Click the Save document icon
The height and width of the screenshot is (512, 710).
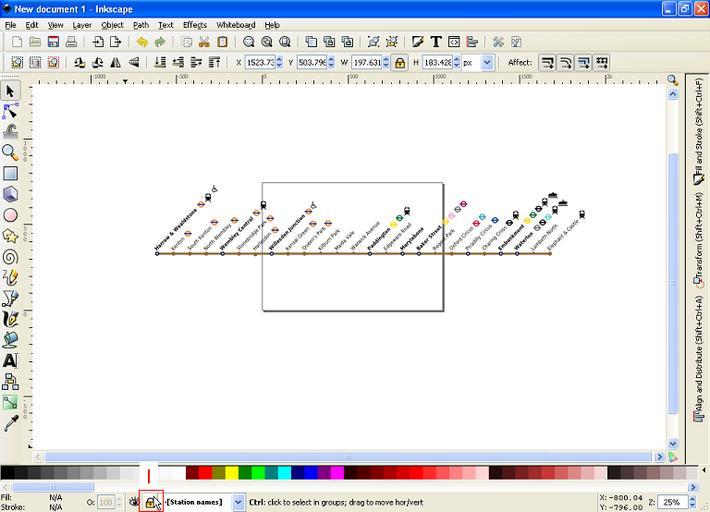(53, 42)
